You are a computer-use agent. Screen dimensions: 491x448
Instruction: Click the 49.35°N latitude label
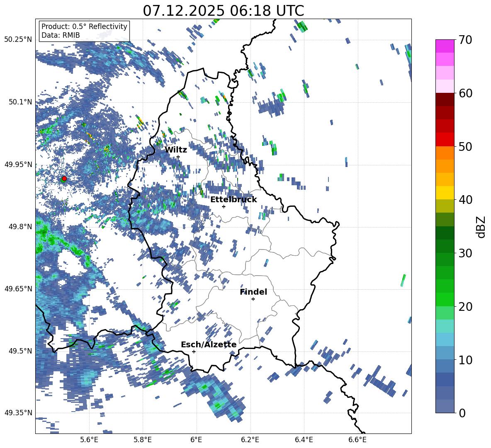[x=18, y=413]
